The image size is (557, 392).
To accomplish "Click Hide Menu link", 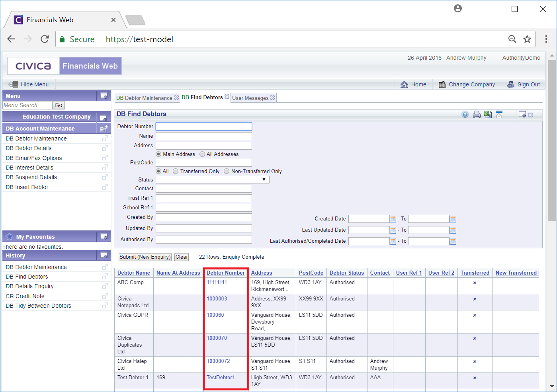I will coord(35,84).
